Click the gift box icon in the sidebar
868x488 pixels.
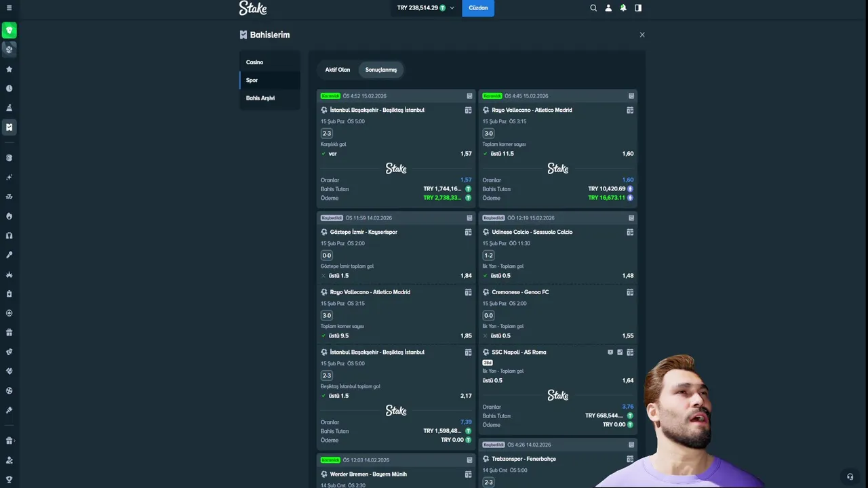[x=9, y=332]
